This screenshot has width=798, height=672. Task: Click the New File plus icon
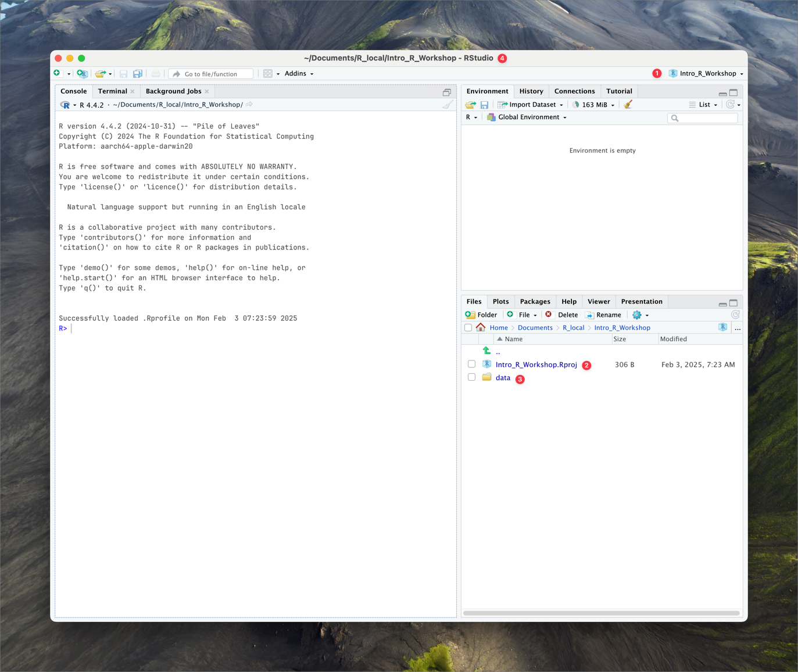point(57,73)
